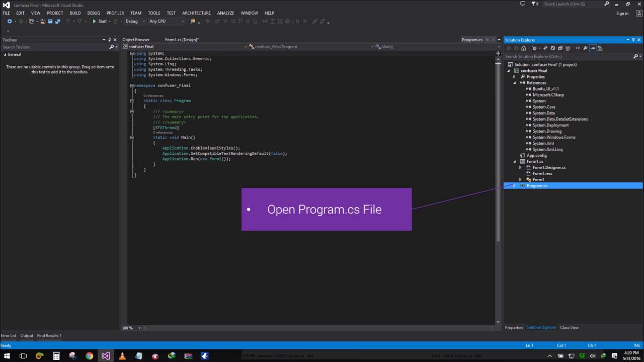The image size is (644, 362).
Task: Switch to the Object Browser tab
Action: coord(136,40)
